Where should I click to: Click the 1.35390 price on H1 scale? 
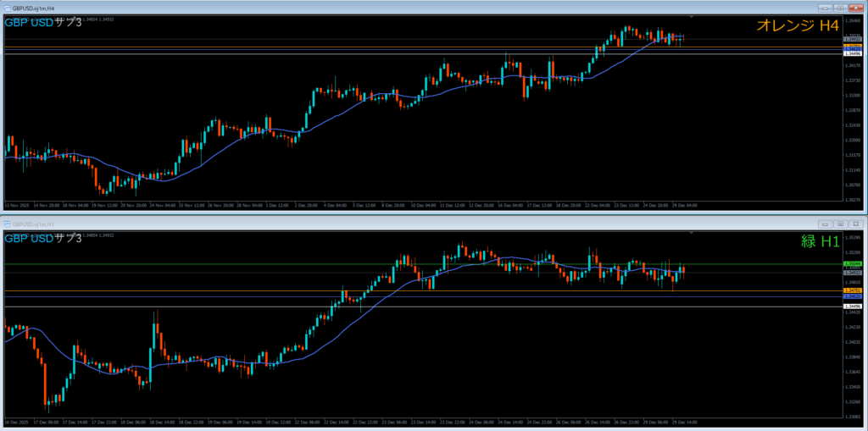[x=852, y=238]
